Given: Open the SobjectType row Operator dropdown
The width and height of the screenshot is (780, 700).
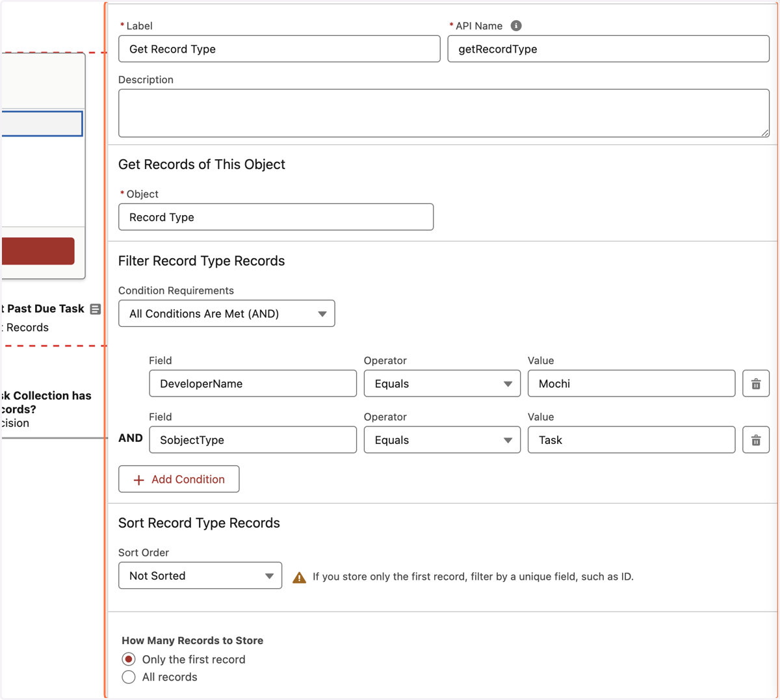Looking at the screenshot, I should point(442,440).
